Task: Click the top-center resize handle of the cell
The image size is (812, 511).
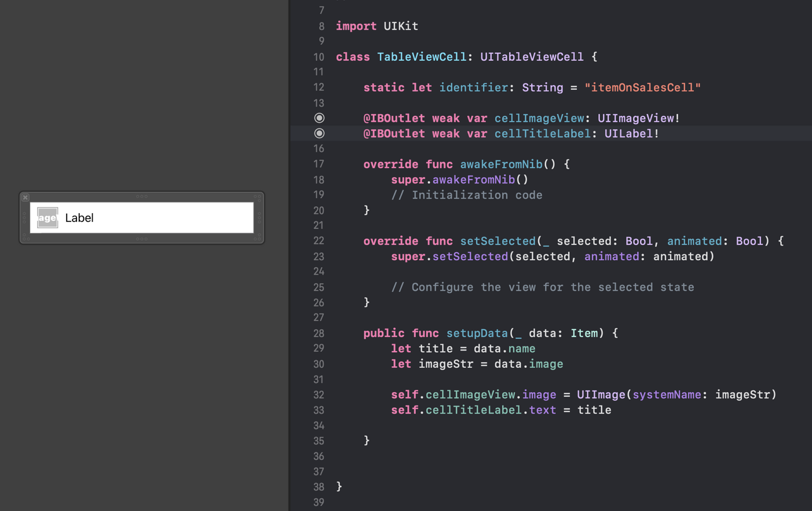Action: 142,196
